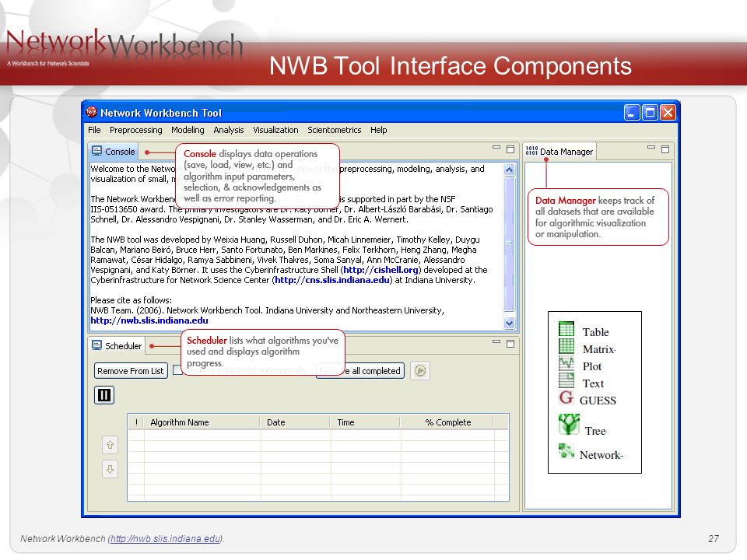Click console scrollbar up arrow

coord(509,170)
